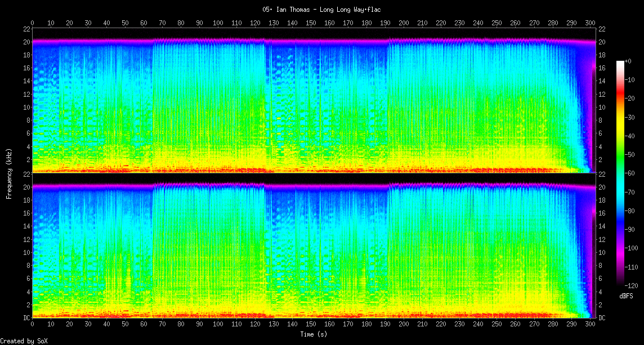
Task: Click the 20 second mark on top time axis
Action: (x=69, y=23)
